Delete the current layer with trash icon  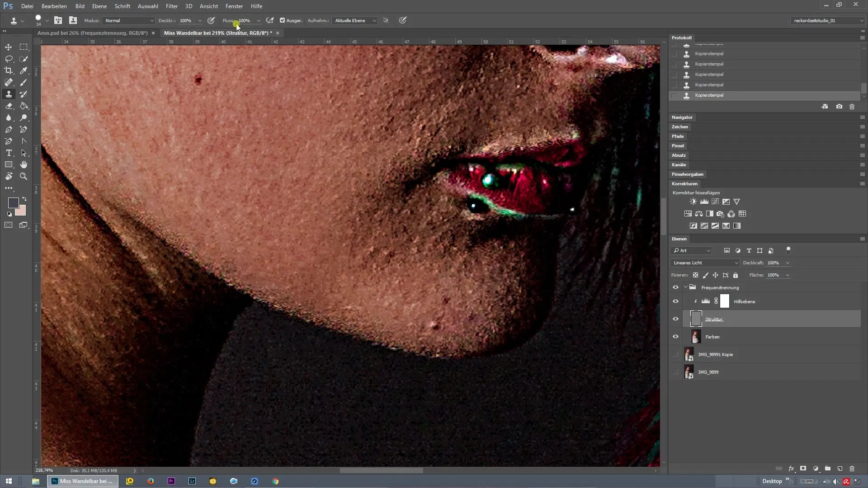(x=852, y=469)
